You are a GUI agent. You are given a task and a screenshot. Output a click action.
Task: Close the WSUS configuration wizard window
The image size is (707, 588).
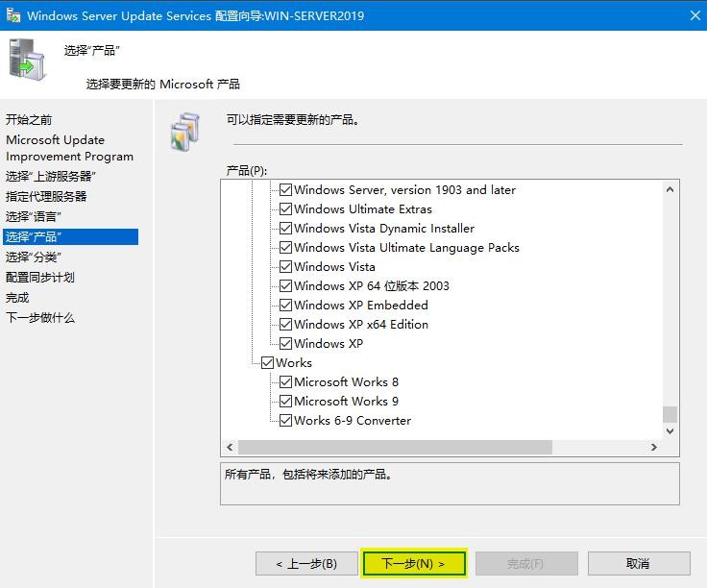coord(695,15)
